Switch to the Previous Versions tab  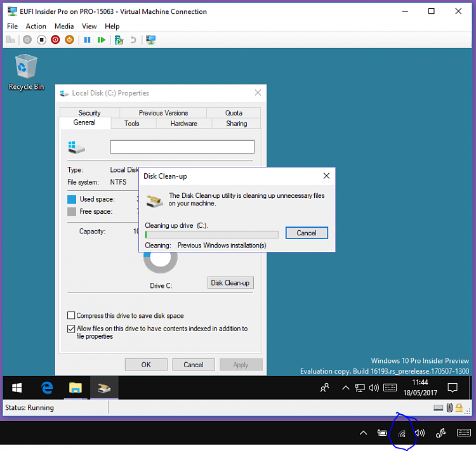point(163,113)
